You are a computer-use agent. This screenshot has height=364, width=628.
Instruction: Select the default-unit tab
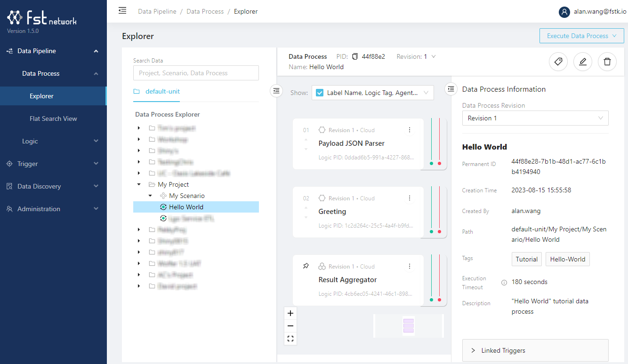[162, 91]
